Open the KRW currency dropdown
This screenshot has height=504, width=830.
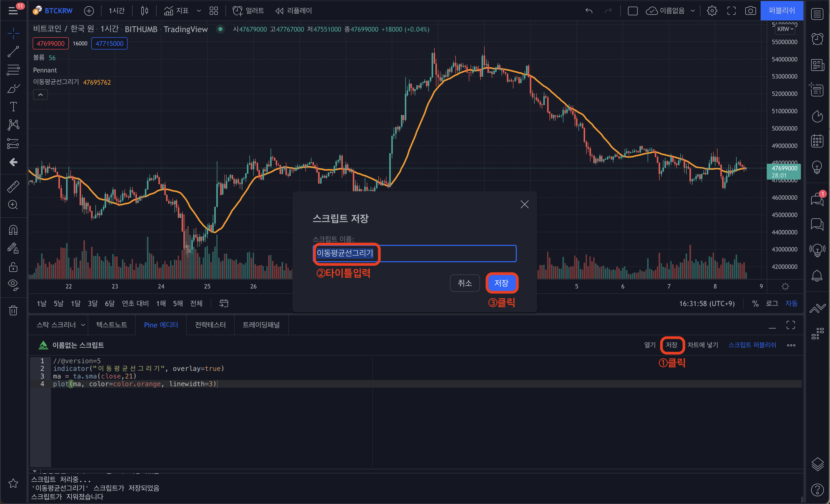[785, 29]
